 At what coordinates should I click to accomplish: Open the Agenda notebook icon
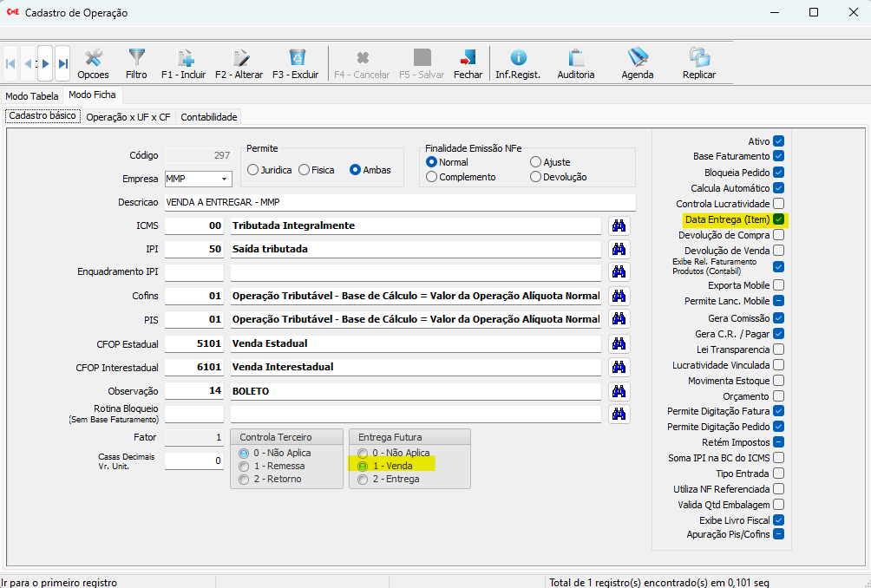pyautogui.click(x=638, y=63)
